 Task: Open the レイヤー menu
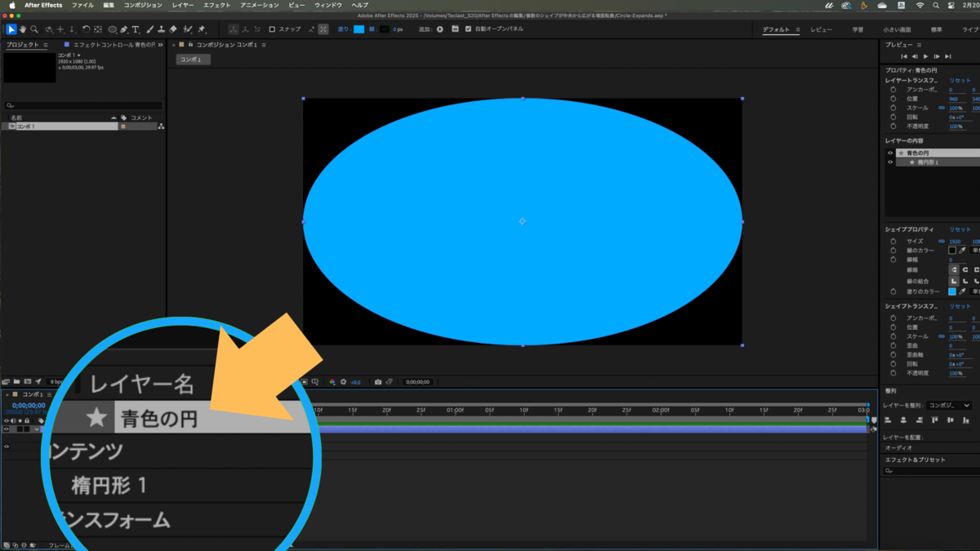[x=183, y=5]
